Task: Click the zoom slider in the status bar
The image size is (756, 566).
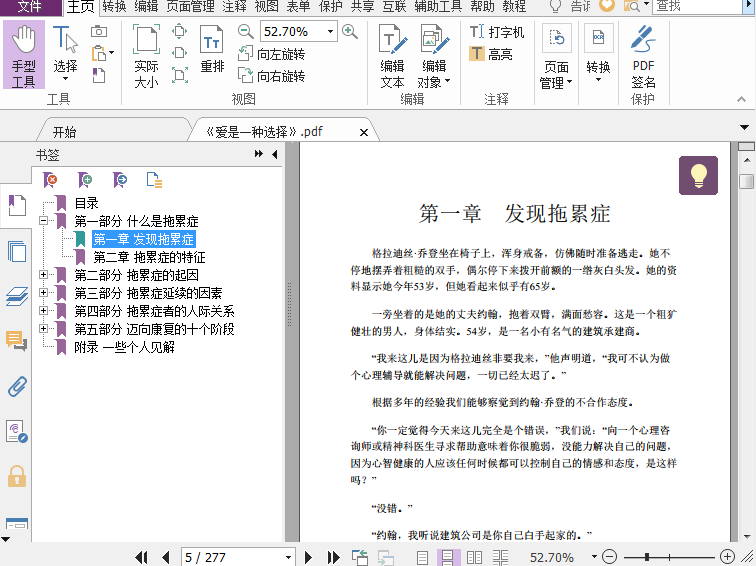Action: 669,557
